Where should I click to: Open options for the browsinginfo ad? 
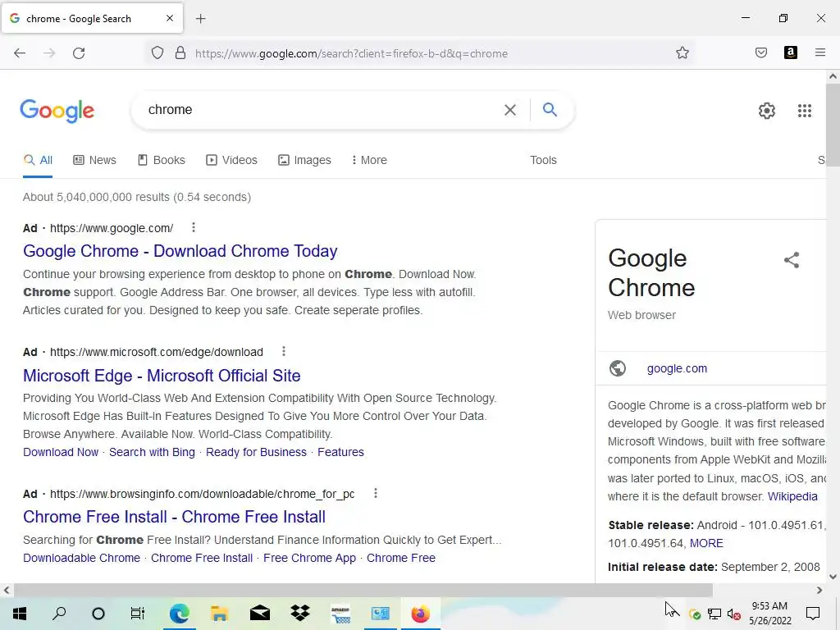tap(376, 493)
